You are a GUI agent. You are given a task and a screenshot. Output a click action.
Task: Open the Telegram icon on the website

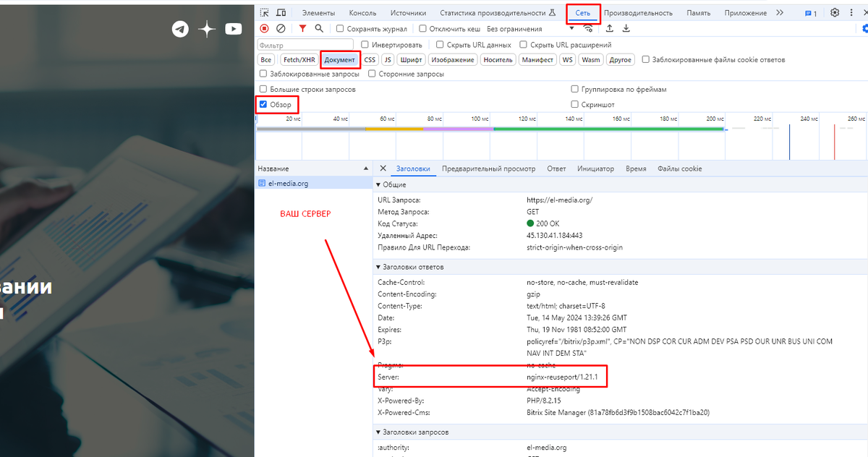click(x=180, y=29)
